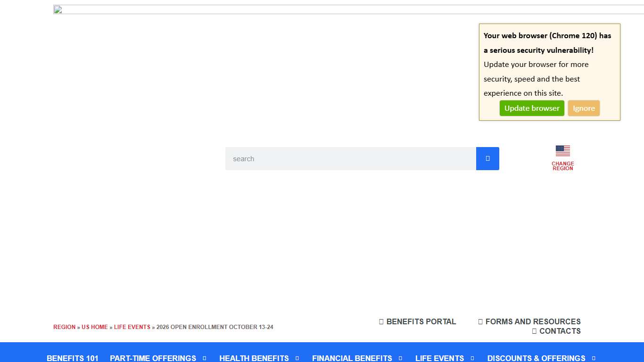The width and height of the screenshot is (644, 362).
Task: Select Benefits 101 in the navigation bar
Action: point(73,358)
